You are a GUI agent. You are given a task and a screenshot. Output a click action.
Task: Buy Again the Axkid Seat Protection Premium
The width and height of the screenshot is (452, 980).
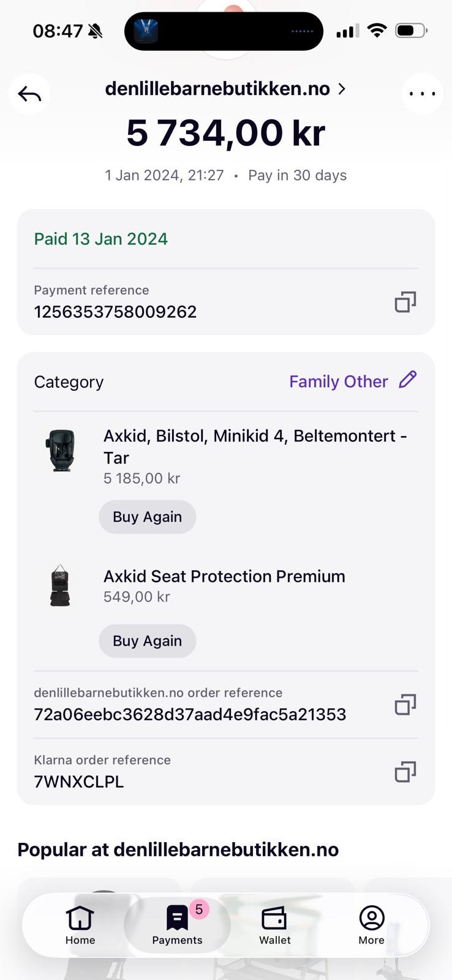pos(147,641)
